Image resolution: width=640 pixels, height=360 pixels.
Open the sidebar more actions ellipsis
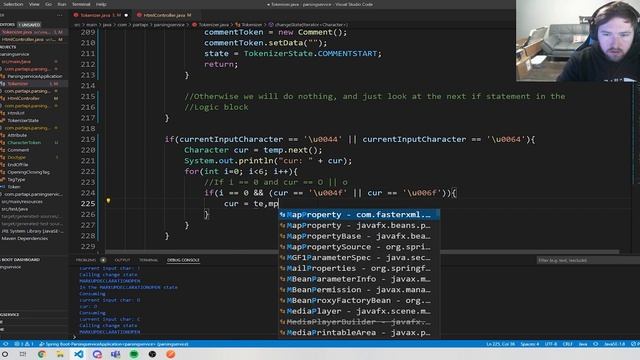pyautogui.click(x=60, y=15)
